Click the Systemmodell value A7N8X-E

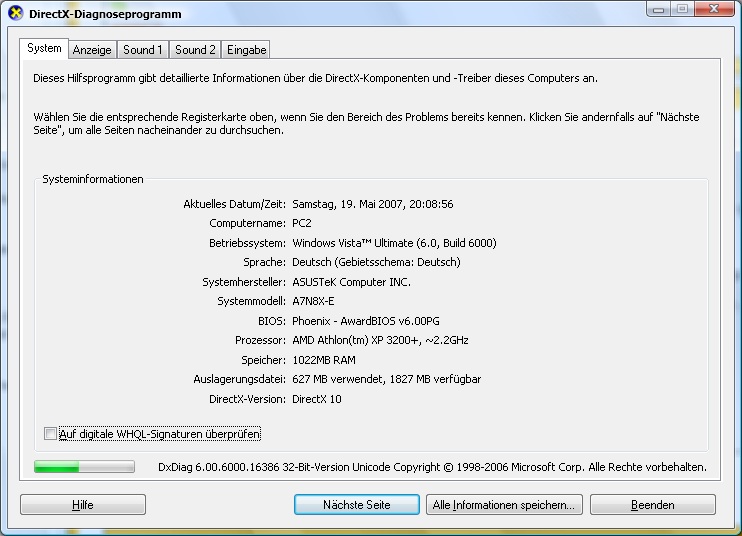point(313,301)
